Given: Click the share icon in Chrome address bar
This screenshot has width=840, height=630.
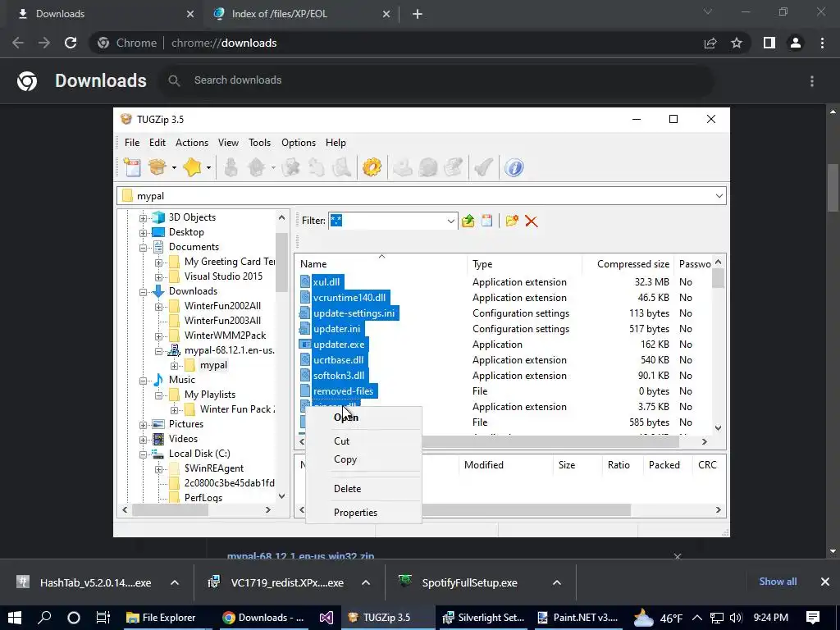Looking at the screenshot, I should [x=710, y=43].
